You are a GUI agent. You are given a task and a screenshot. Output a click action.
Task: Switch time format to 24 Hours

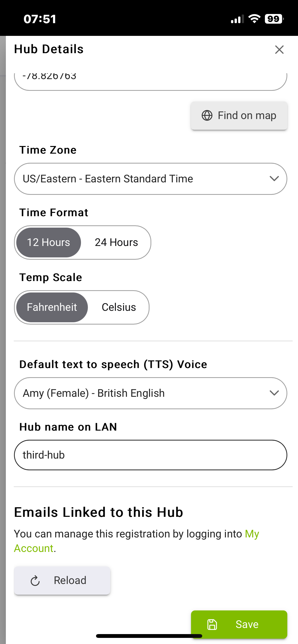[116, 242]
